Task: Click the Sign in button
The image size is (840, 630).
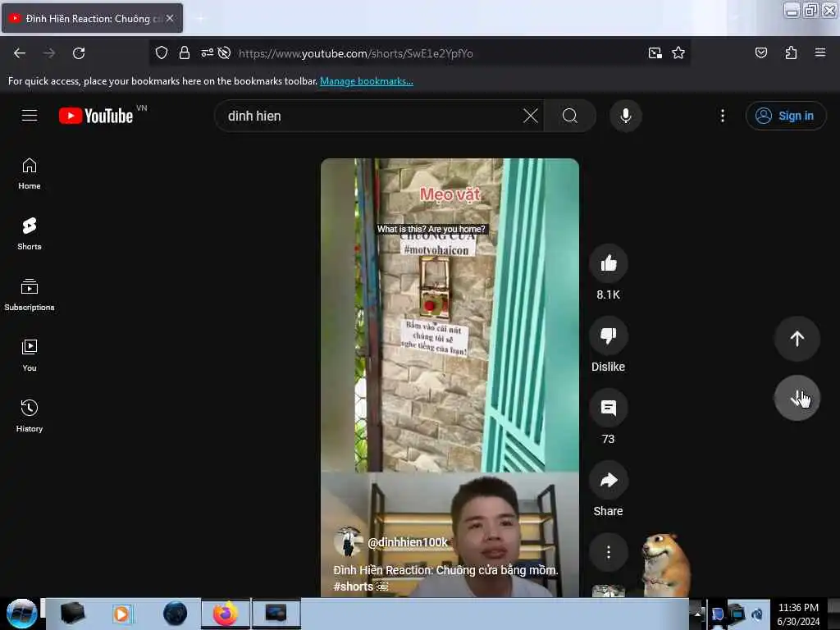Action: (x=785, y=116)
